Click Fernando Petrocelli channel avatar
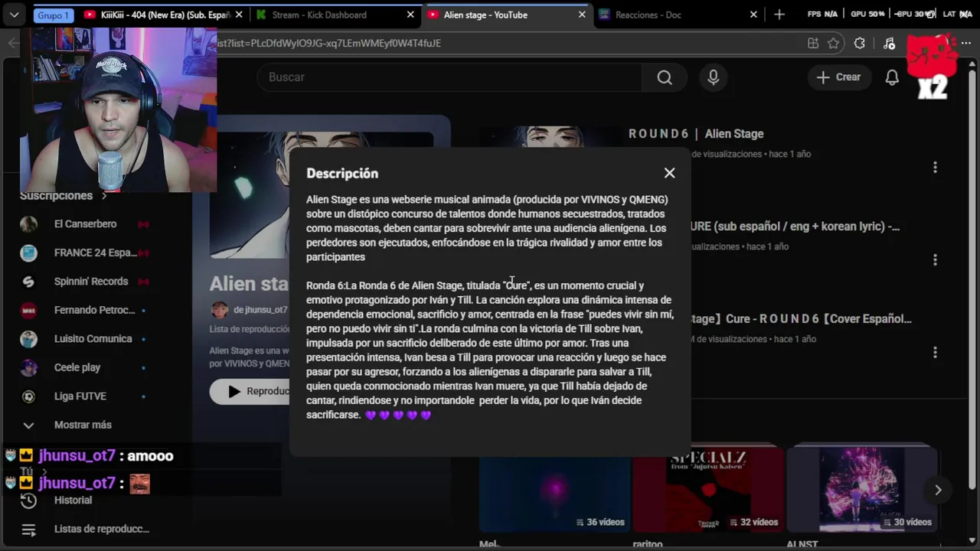This screenshot has width=980, height=551. [28, 310]
